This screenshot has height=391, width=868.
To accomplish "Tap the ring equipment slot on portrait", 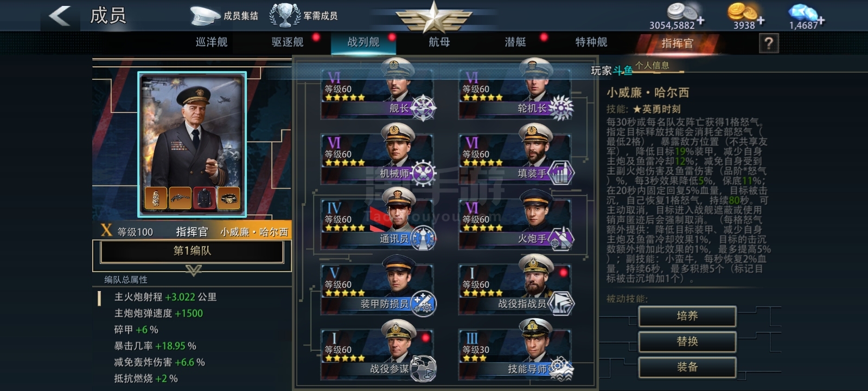I will click(x=228, y=199).
